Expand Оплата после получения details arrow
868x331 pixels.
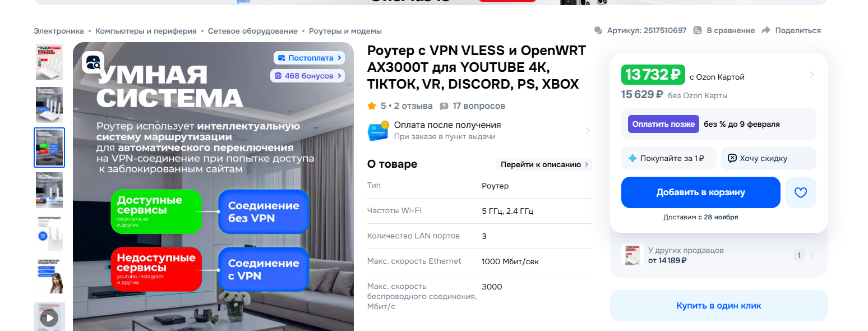(588, 131)
